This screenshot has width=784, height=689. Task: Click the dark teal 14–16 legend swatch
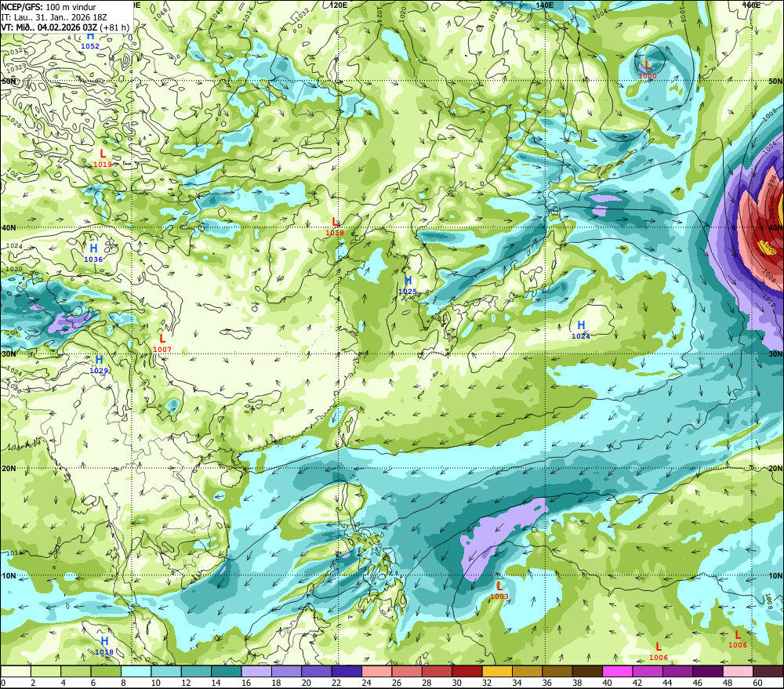[227, 671]
